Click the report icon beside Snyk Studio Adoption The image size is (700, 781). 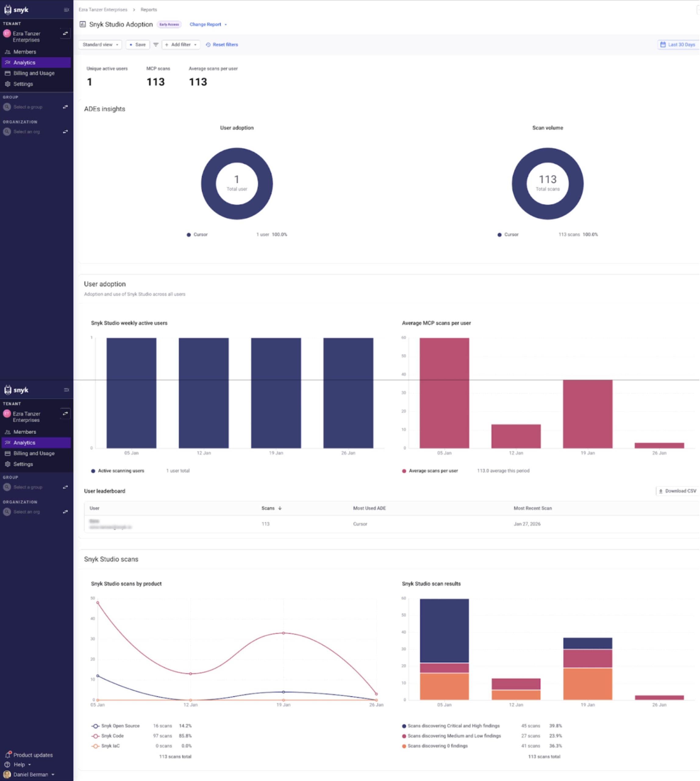(82, 24)
